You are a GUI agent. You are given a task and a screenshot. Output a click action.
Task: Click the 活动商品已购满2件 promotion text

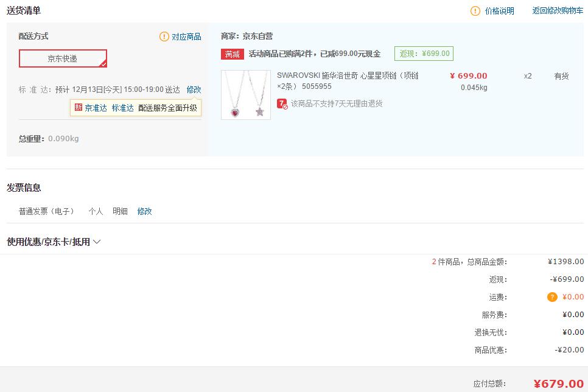pyautogui.click(x=314, y=54)
